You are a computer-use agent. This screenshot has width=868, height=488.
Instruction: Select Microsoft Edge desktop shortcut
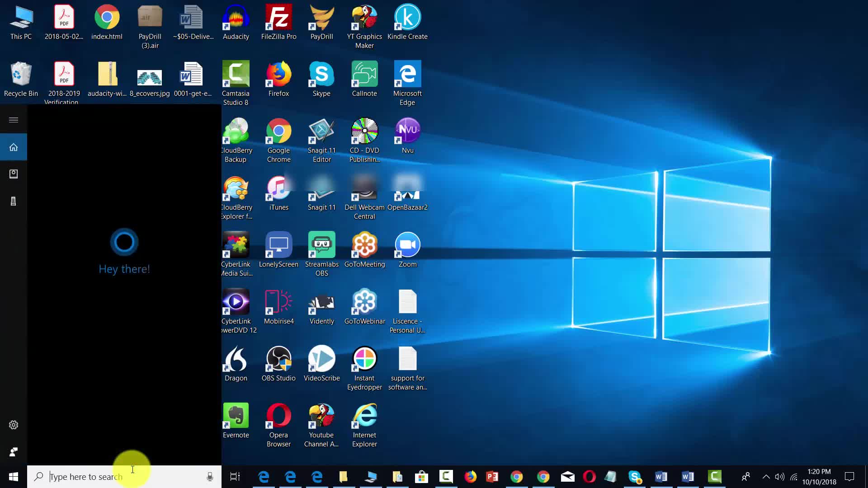pos(407,83)
